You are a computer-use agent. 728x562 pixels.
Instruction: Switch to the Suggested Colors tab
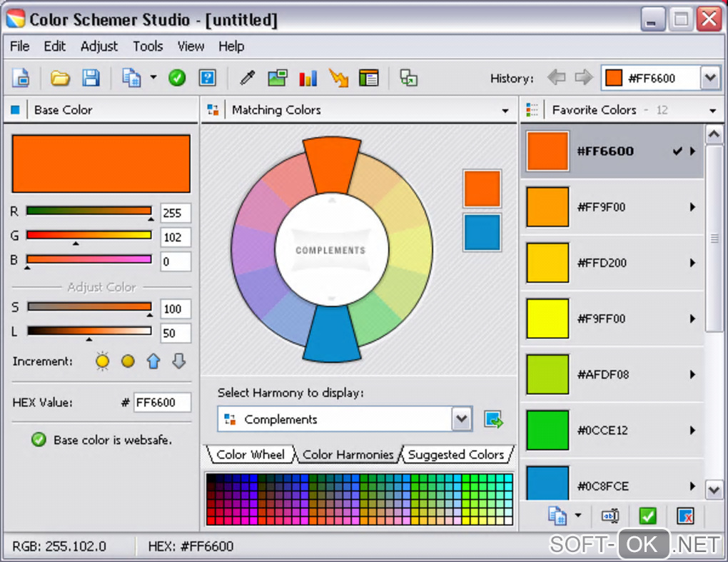coord(456,454)
